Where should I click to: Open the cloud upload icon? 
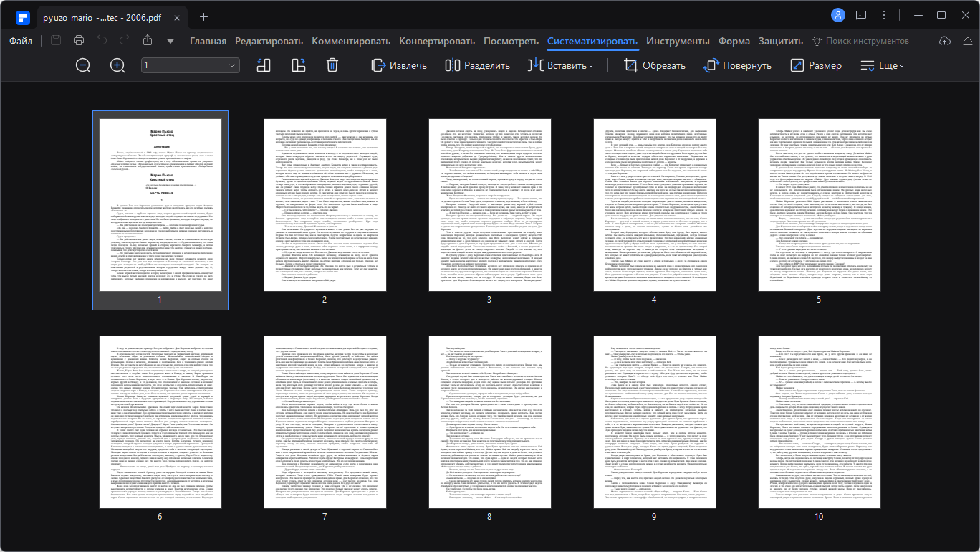point(945,41)
